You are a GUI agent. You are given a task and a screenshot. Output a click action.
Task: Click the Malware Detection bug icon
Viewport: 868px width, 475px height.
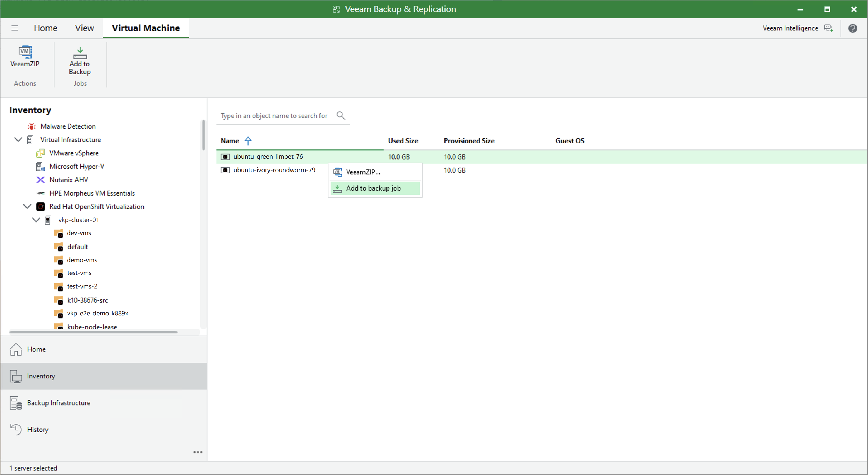[32, 126]
